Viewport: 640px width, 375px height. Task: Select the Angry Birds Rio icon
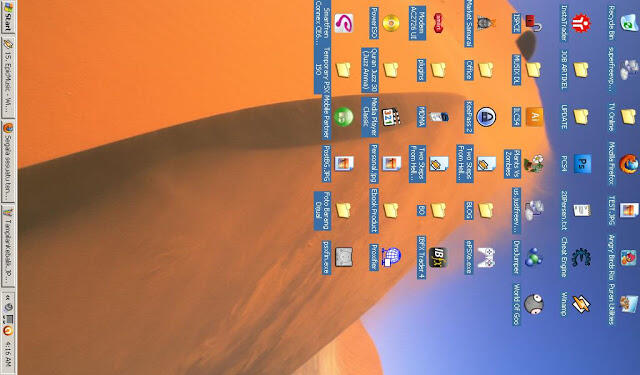[x=629, y=257]
